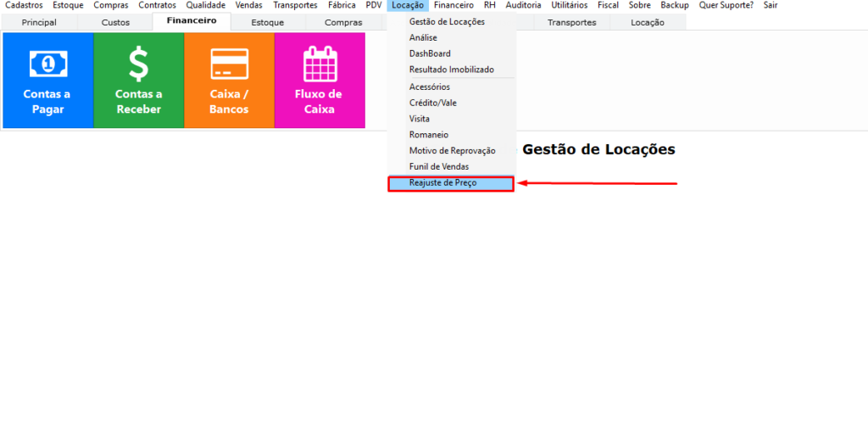
Task: Switch to the Custos tab
Action: click(x=115, y=22)
